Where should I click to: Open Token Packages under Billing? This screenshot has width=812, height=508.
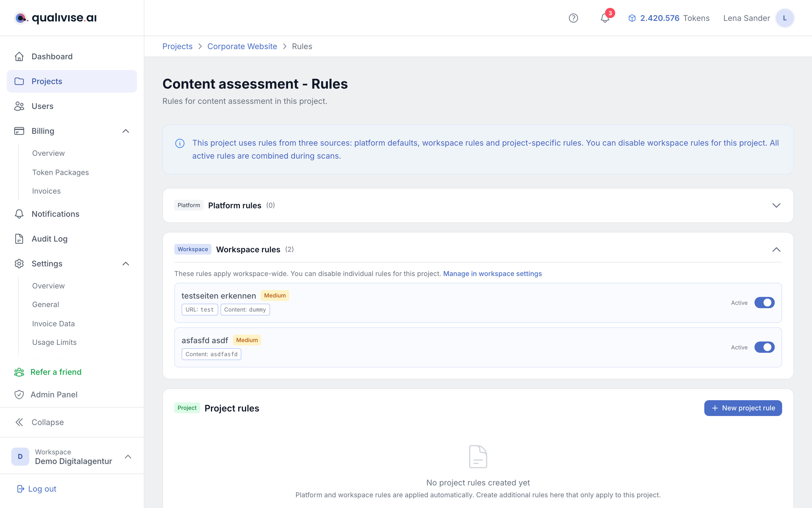60,172
